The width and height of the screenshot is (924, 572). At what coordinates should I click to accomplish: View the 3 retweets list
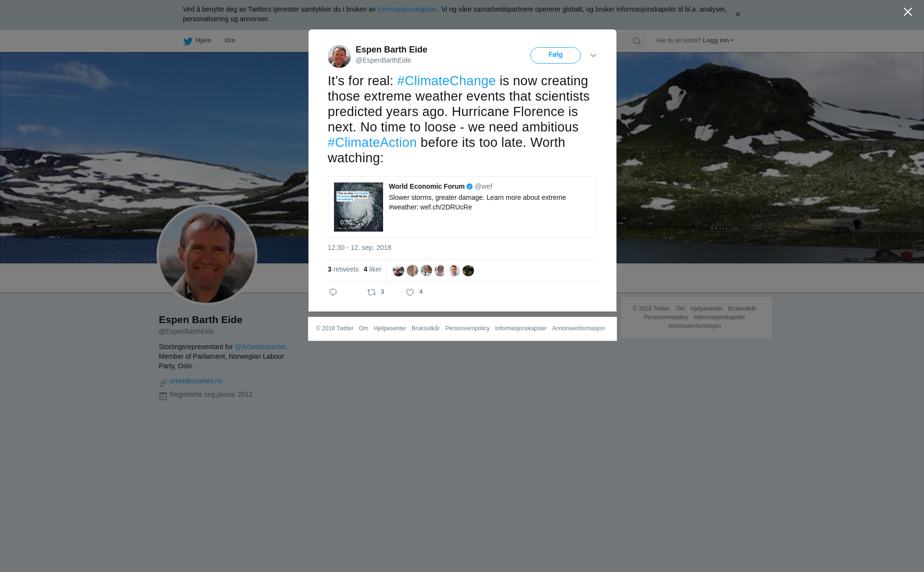click(343, 269)
